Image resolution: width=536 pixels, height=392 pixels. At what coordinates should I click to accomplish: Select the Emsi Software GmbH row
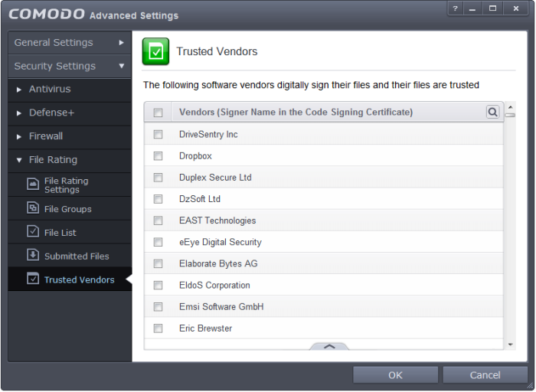[x=324, y=306]
